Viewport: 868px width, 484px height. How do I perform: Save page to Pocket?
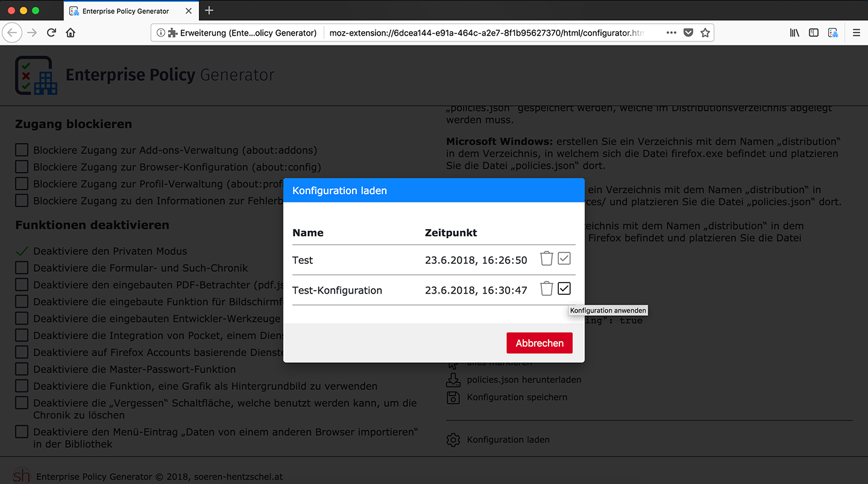pos(688,33)
